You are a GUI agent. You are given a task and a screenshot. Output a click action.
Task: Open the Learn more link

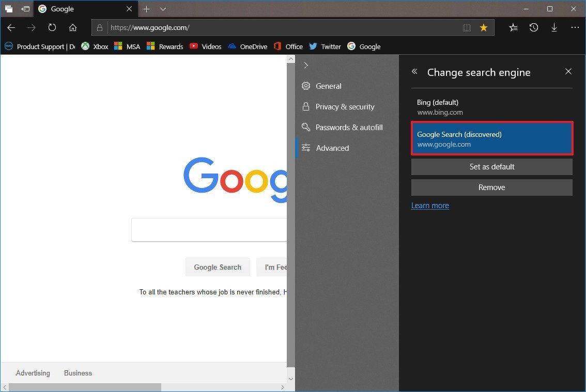coord(430,205)
